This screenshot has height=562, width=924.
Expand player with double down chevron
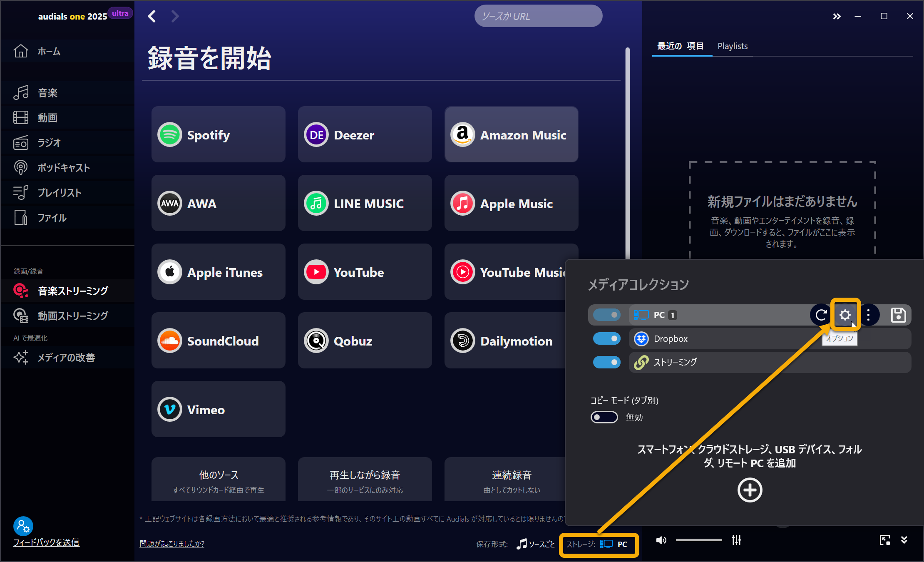click(904, 540)
